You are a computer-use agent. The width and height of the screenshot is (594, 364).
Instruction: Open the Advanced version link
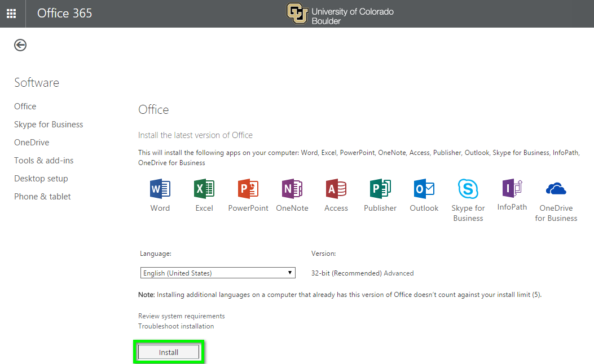tap(399, 273)
